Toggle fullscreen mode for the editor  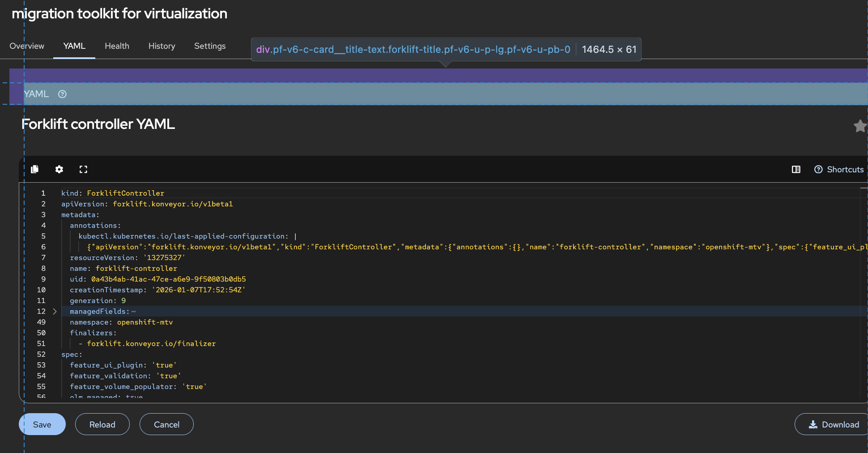pyautogui.click(x=83, y=169)
